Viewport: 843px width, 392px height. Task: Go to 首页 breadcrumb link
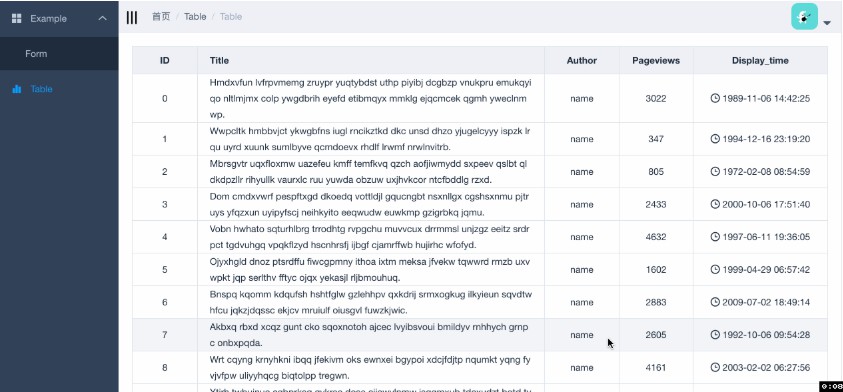coord(161,17)
